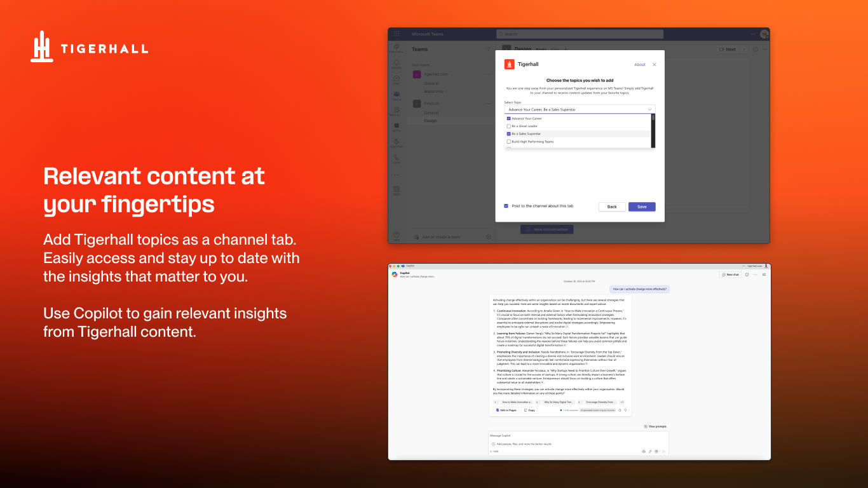868x488 pixels.
Task: Toggle Post to the channel about this tab
Action: pyautogui.click(x=506, y=206)
